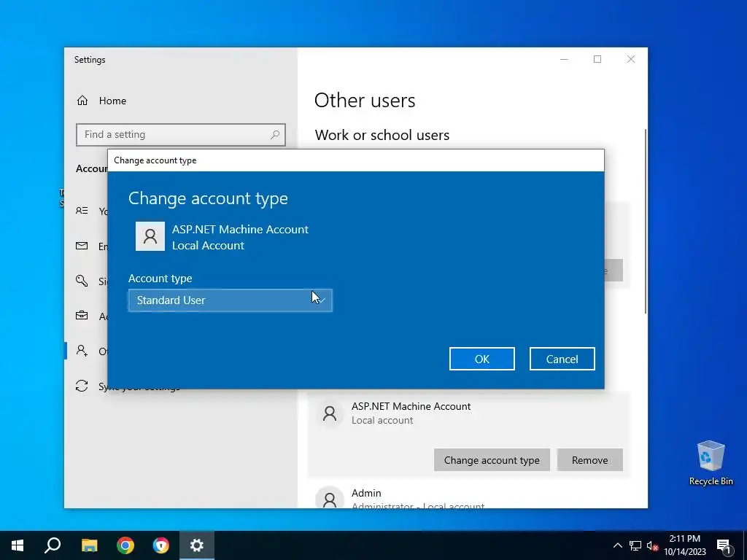Select the Other users person-plus icon

[x=82, y=351]
